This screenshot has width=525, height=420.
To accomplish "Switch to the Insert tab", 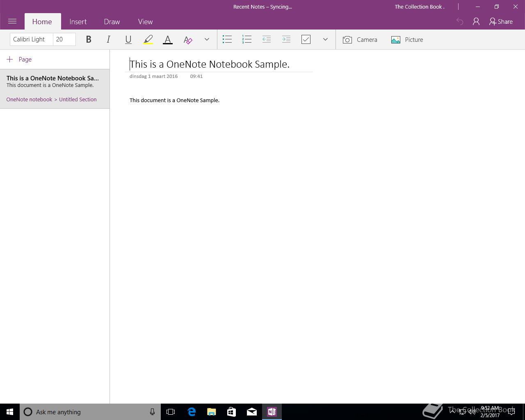I will click(x=78, y=21).
